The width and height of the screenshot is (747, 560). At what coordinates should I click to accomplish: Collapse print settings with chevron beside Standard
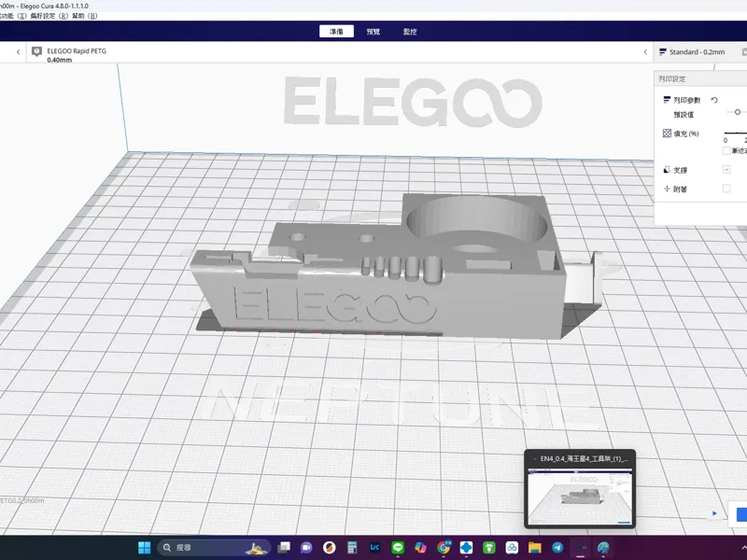(645, 52)
